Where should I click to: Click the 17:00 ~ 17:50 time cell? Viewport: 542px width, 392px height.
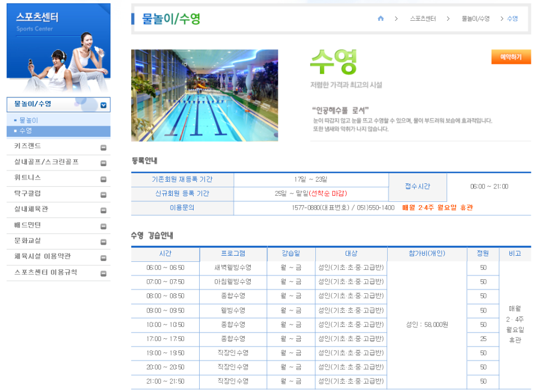(165, 339)
